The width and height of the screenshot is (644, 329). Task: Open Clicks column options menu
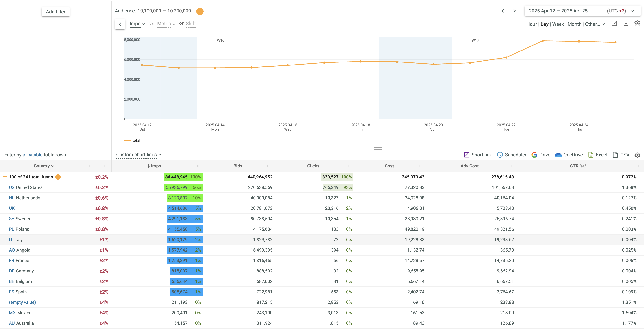pos(350,166)
